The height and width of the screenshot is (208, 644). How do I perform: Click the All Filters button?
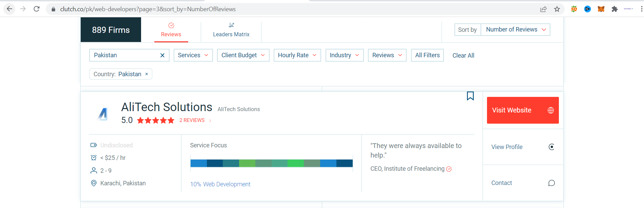427,55
